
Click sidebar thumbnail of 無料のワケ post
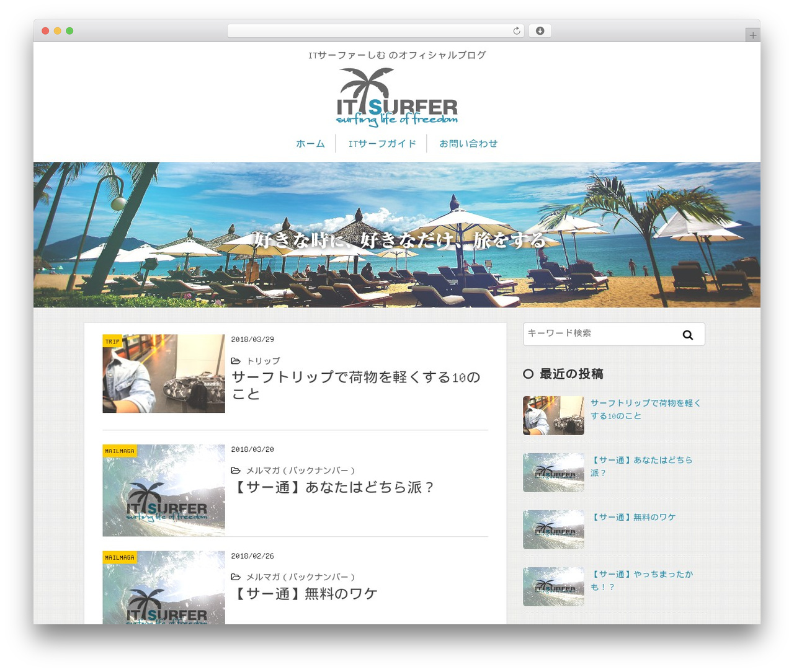tap(553, 529)
